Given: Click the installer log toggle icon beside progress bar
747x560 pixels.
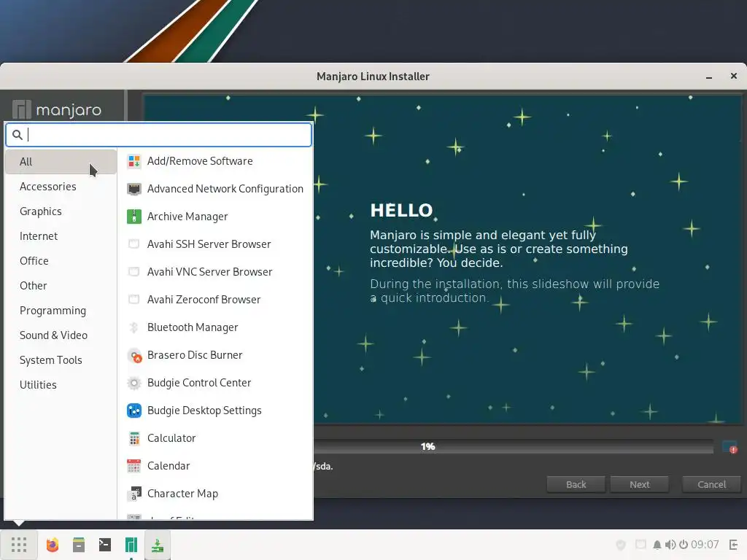Looking at the screenshot, I should coord(729,447).
